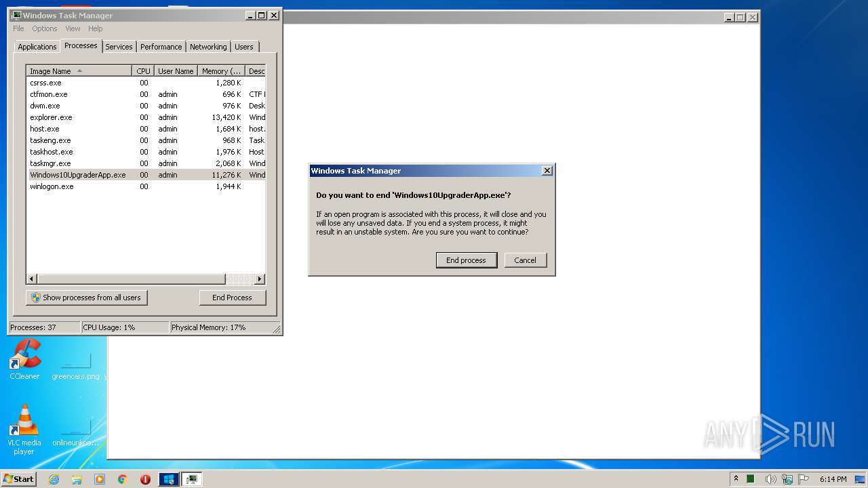Switch to Windows 10 Upgrader taskbar button

(169, 479)
